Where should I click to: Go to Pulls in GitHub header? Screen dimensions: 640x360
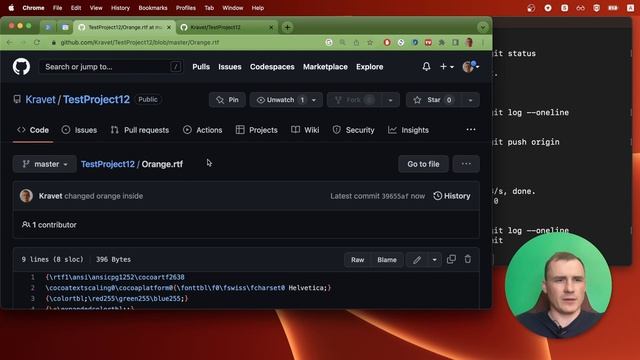[x=201, y=67]
